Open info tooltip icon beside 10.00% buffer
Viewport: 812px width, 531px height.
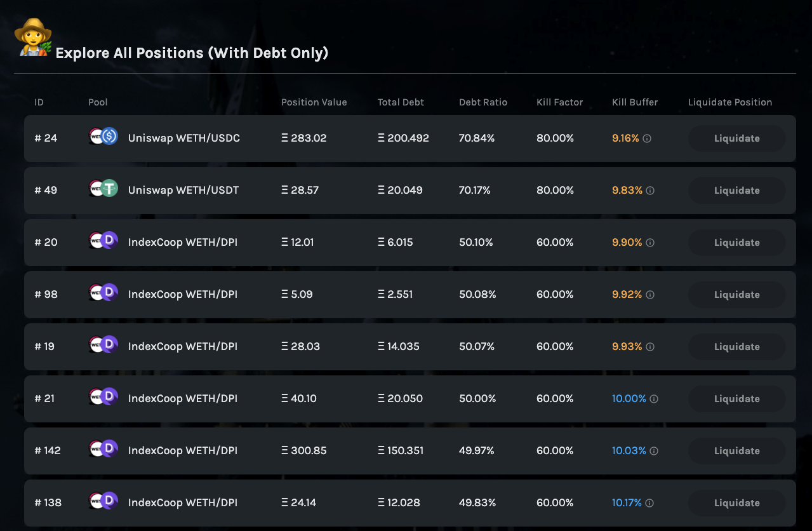pyautogui.click(x=654, y=399)
